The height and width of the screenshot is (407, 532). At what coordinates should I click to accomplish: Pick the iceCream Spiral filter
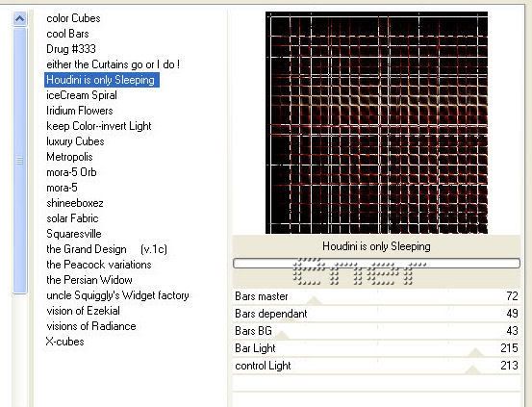[82, 95]
